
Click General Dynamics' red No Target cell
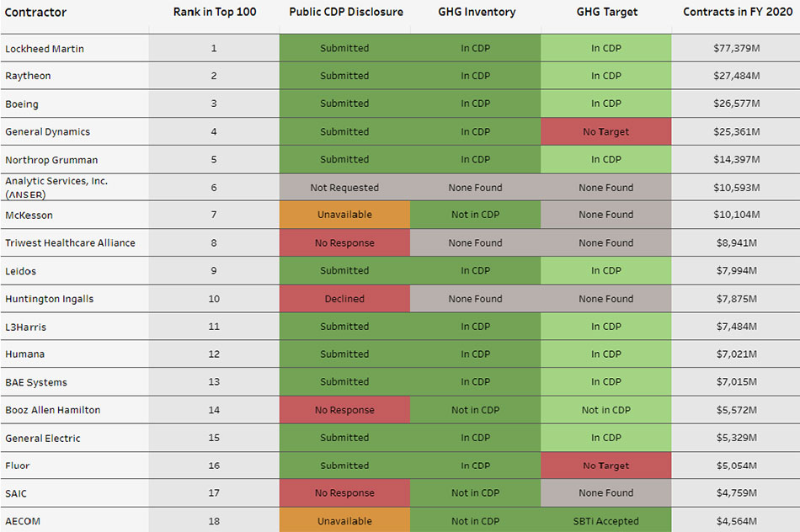click(x=605, y=132)
